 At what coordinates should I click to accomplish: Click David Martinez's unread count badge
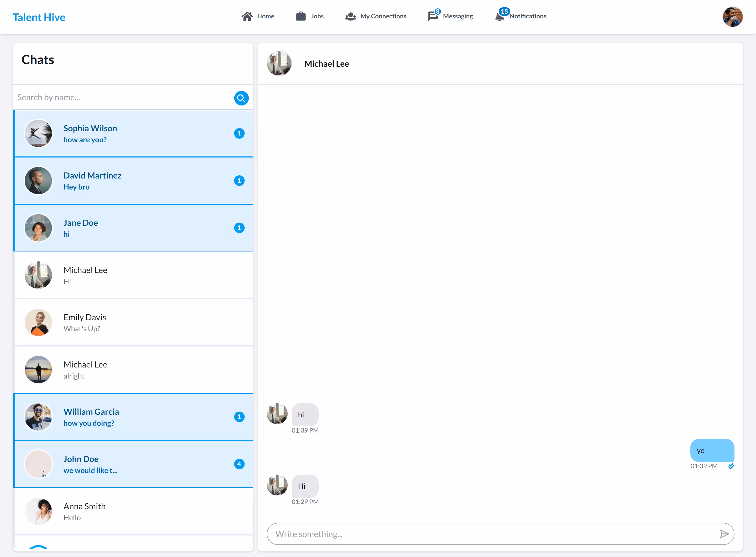coord(239,180)
